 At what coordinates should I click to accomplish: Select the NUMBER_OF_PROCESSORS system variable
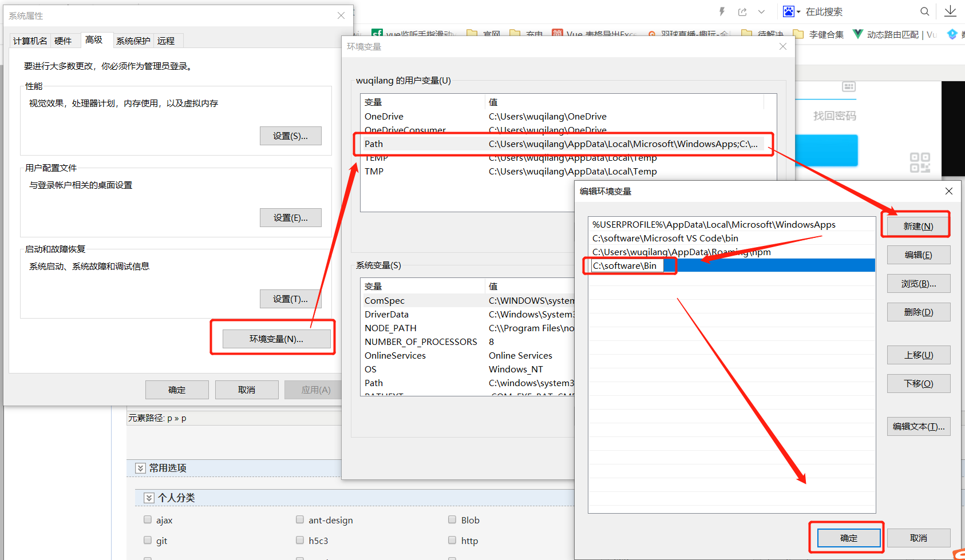click(468, 341)
